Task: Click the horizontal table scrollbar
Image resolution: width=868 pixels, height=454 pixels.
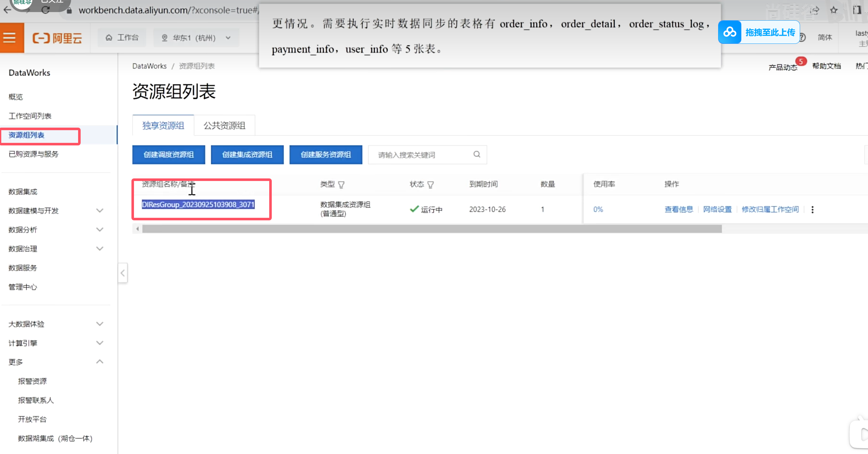Action: click(431, 229)
